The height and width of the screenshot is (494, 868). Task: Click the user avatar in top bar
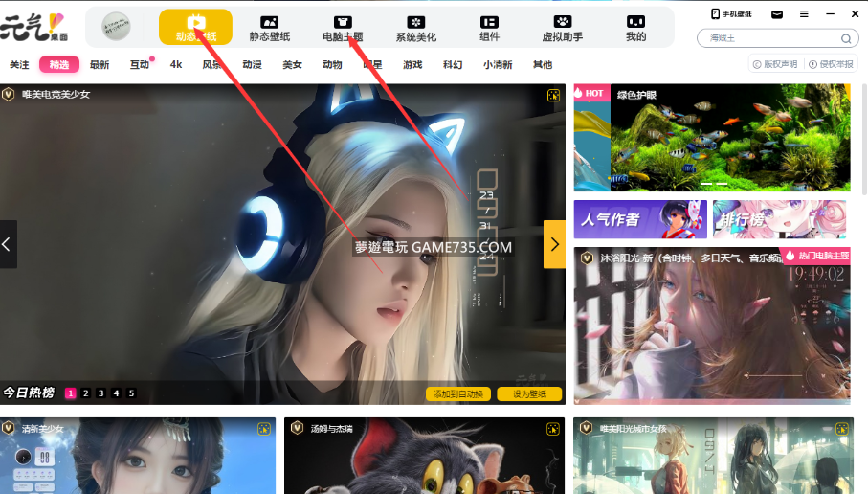(117, 27)
